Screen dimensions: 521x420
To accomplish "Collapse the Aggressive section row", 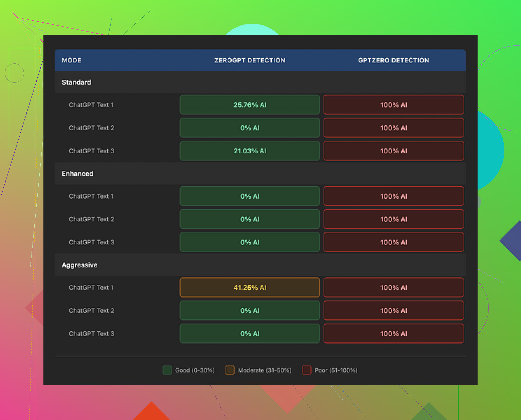I will tap(80, 265).
